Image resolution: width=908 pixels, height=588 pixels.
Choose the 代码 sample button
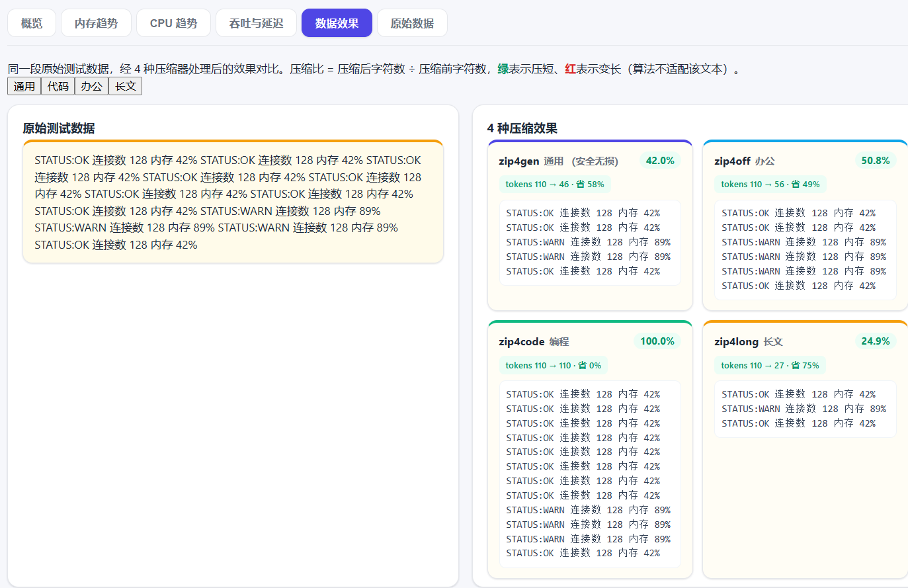[x=58, y=87]
